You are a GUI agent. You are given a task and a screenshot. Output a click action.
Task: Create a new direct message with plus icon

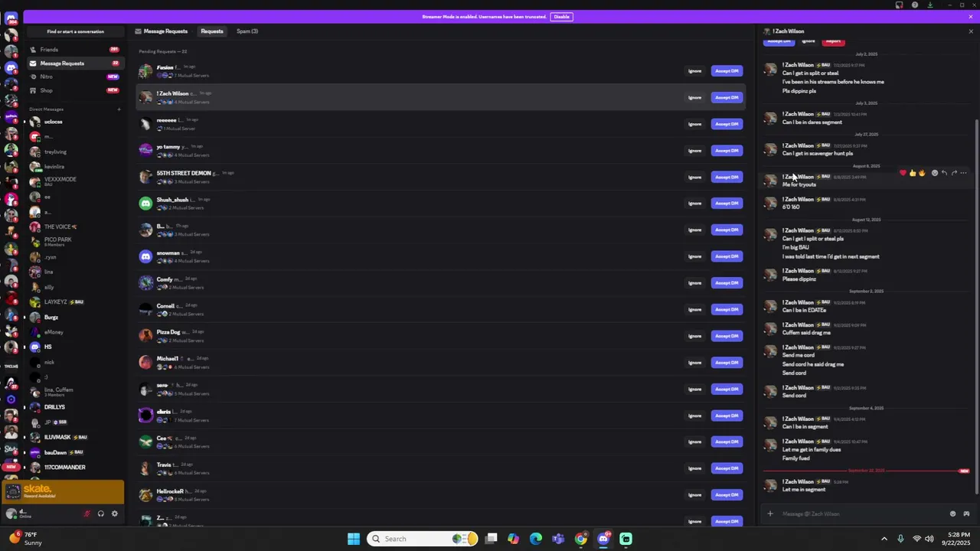(x=119, y=109)
